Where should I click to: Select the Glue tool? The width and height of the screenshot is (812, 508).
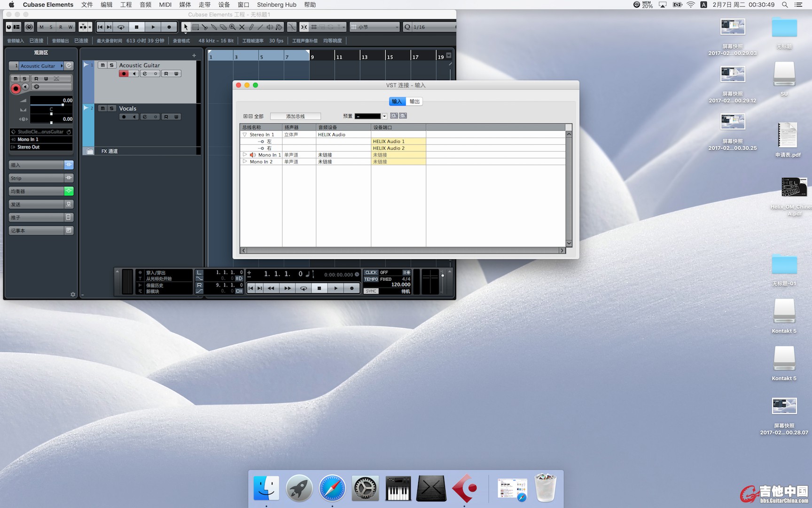(x=214, y=27)
